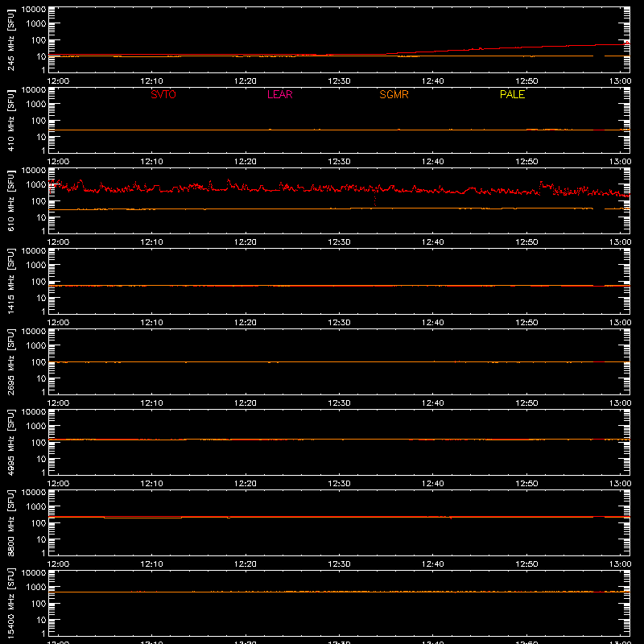
Task: Select the 610 MHz [SFU] axis title
Action: point(11,201)
